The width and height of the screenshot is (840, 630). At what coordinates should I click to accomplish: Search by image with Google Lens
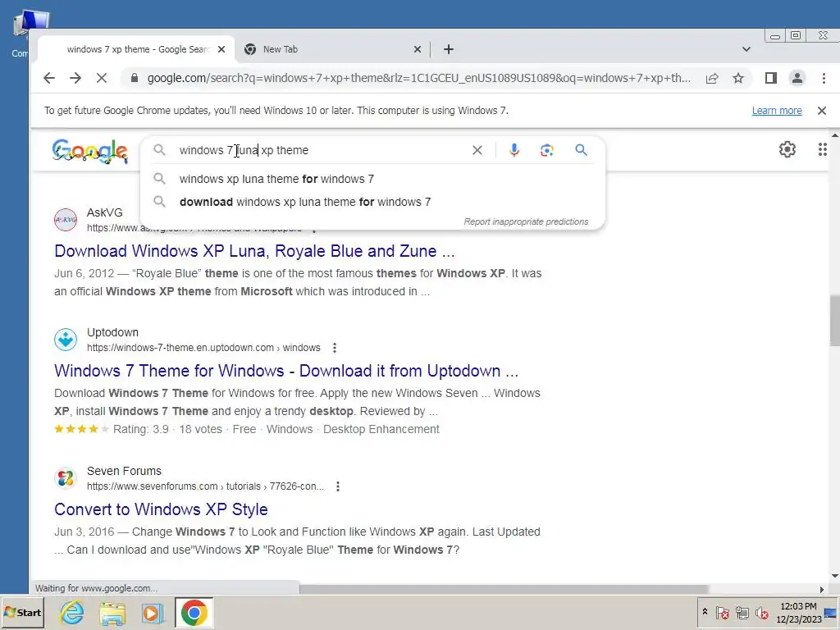[x=546, y=150]
